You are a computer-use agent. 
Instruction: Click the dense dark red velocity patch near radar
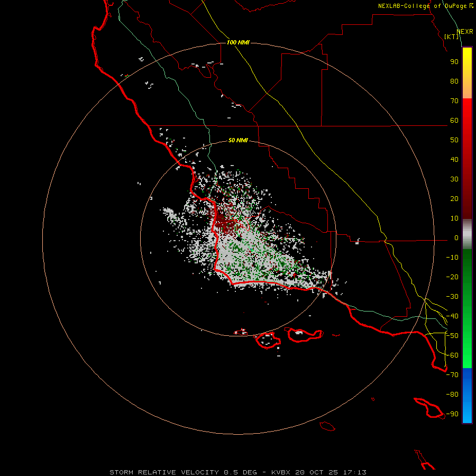[225, 223]
